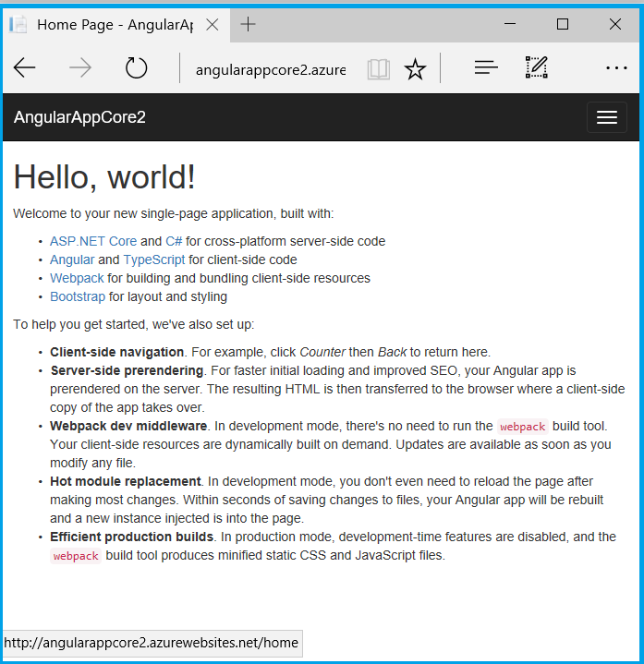The height and width of the screenshot is (664, 644).
Task: Open the Hub three-lines icon
Action: (486, 67)
